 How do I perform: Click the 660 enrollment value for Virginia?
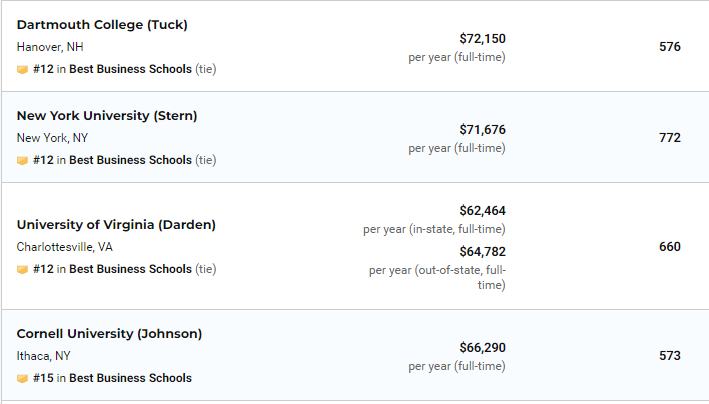pos(670,246)
